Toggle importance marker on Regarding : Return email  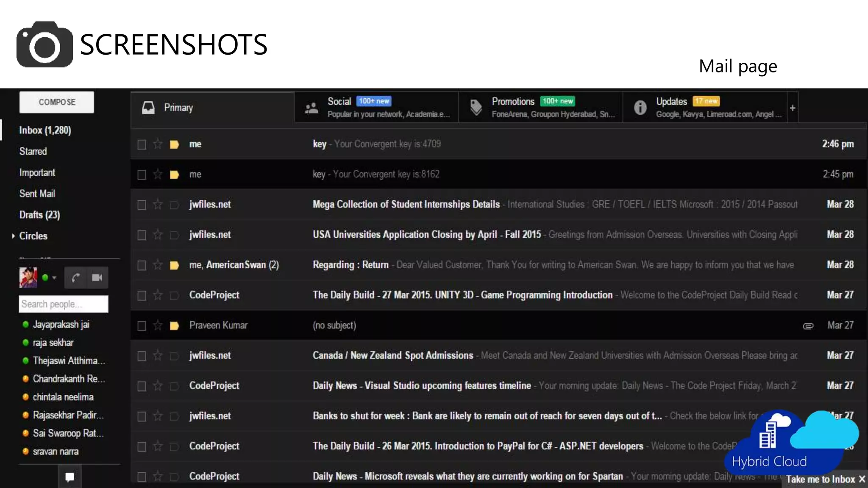(174, 265)
